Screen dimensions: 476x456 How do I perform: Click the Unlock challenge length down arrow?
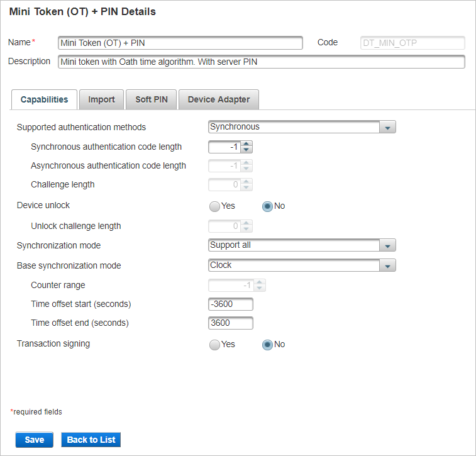tap(246, 229)
